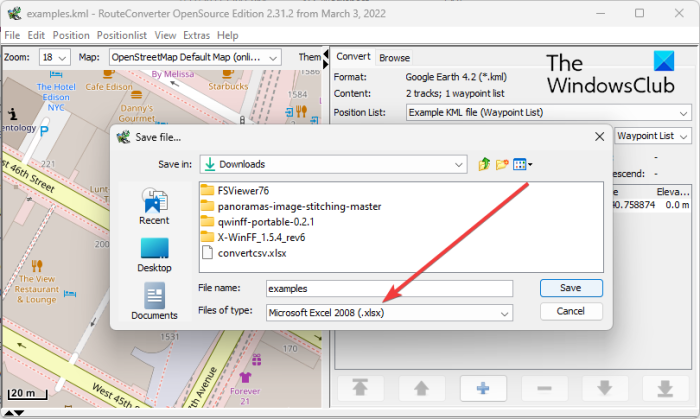This screenshot has height=419, width=700.
Task: Open the Positionlist menu
Action: click(122, 35)
